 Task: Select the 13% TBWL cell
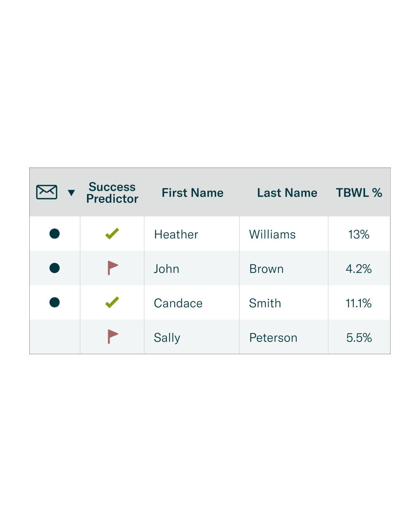click(359, 234)
